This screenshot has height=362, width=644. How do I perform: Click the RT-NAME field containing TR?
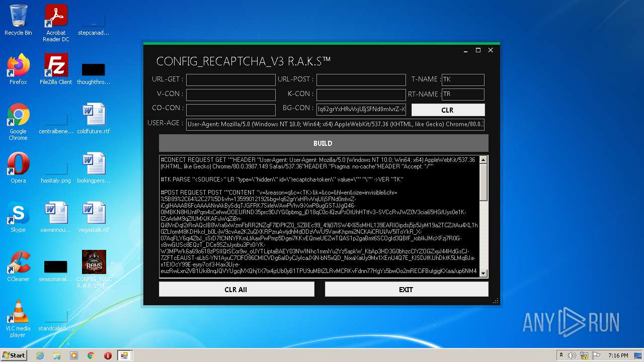(x=463, y=95)
